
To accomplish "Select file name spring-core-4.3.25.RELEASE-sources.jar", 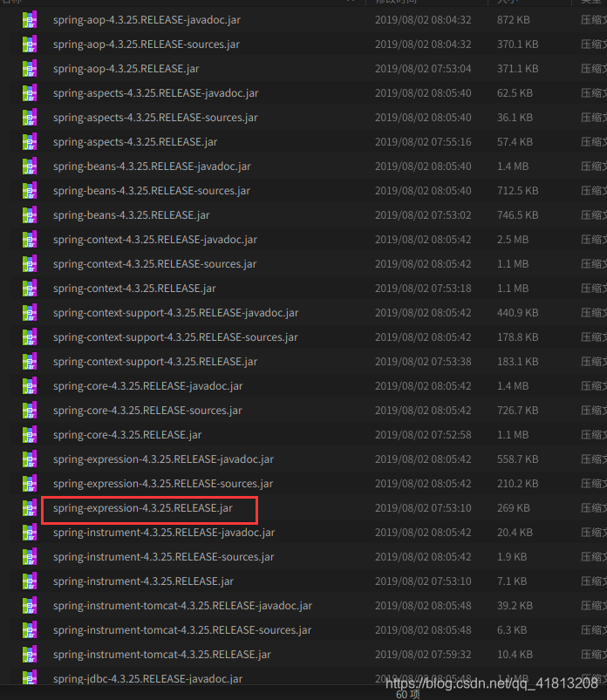I will 148,411.
